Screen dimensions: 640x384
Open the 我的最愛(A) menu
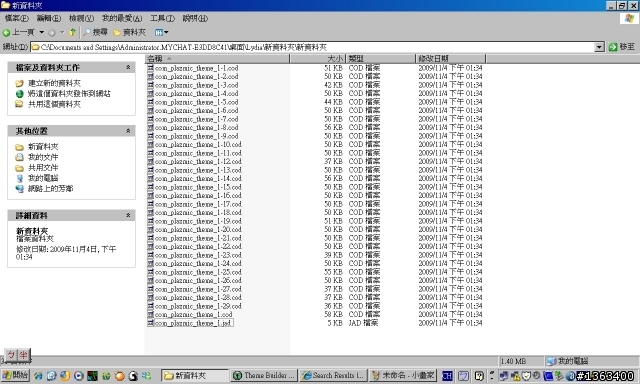point(122,18)
